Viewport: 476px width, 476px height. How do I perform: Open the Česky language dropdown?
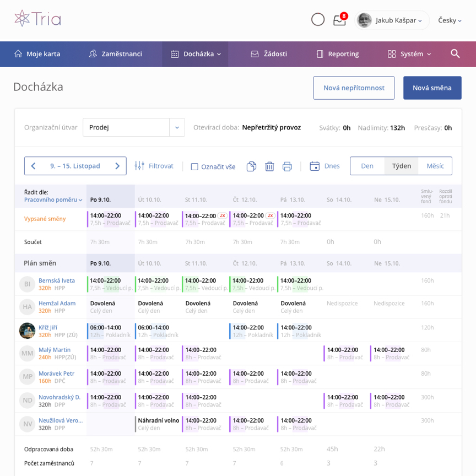pyautogui.click(x=450, y=20)
